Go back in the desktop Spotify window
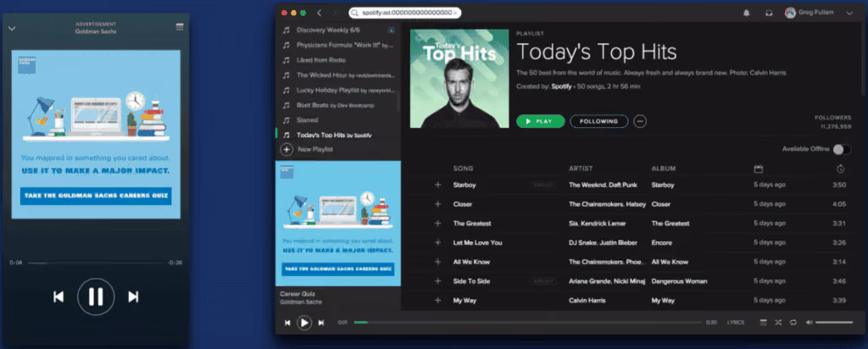This screenshot has height=349, width=868. (x=320, y=13)
